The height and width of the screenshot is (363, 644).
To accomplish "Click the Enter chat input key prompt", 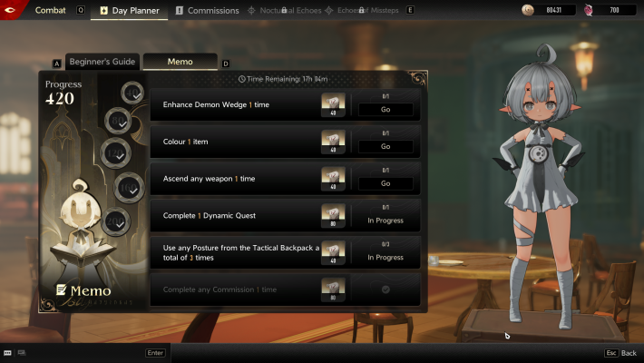I will pos(155,353).
